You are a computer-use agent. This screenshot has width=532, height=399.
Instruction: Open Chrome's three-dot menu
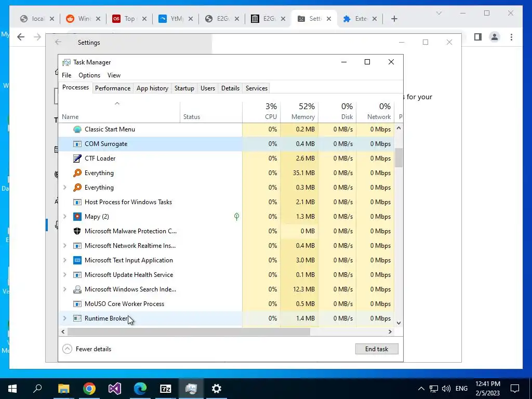tap(511, 37)
